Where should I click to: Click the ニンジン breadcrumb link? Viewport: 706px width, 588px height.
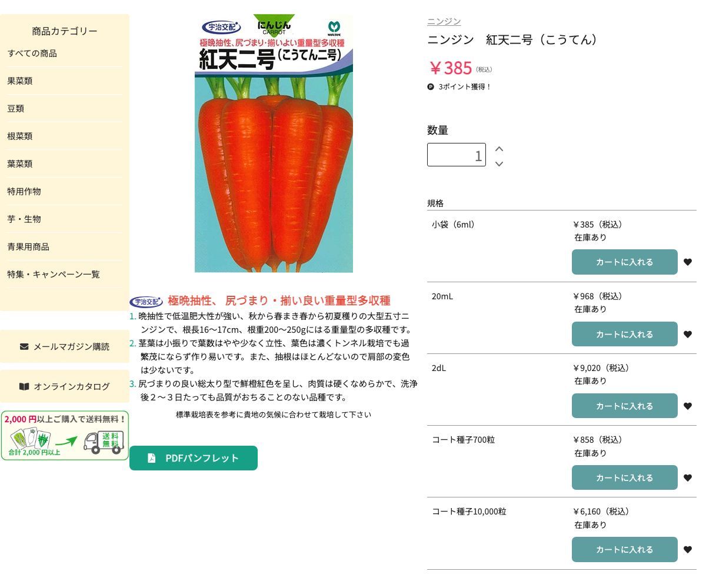tap(444, 21)
